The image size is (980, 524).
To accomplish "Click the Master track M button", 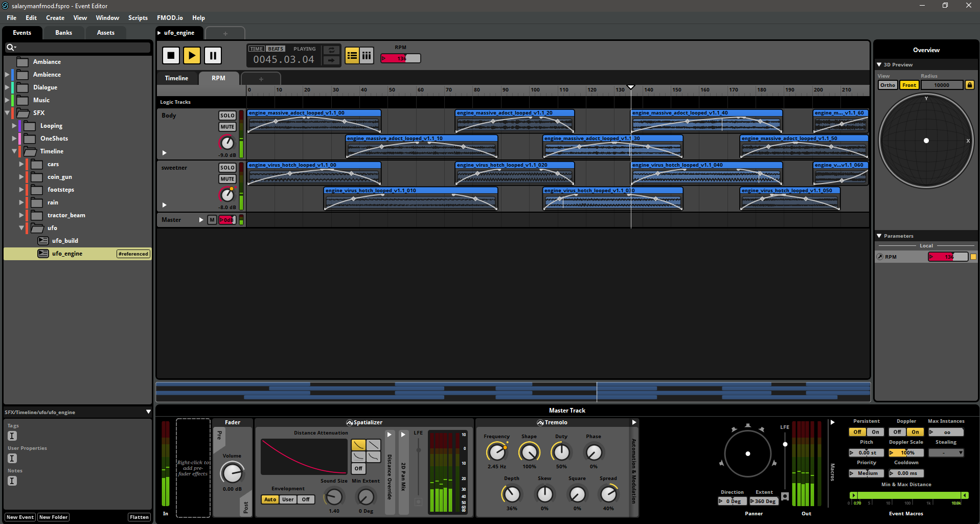I will [x=212, y=220].
